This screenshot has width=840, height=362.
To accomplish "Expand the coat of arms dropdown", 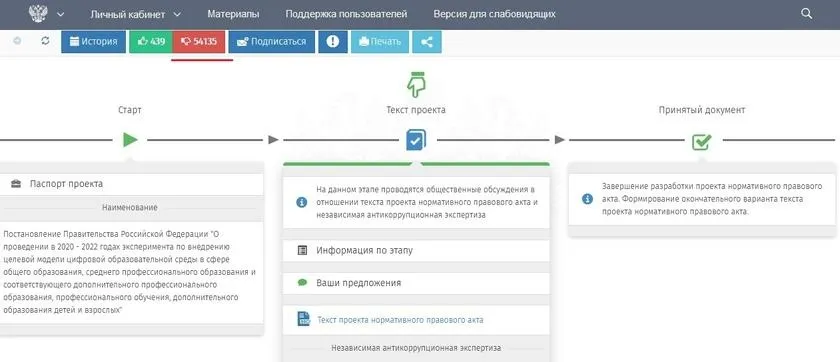I will [x=60, y=14].
